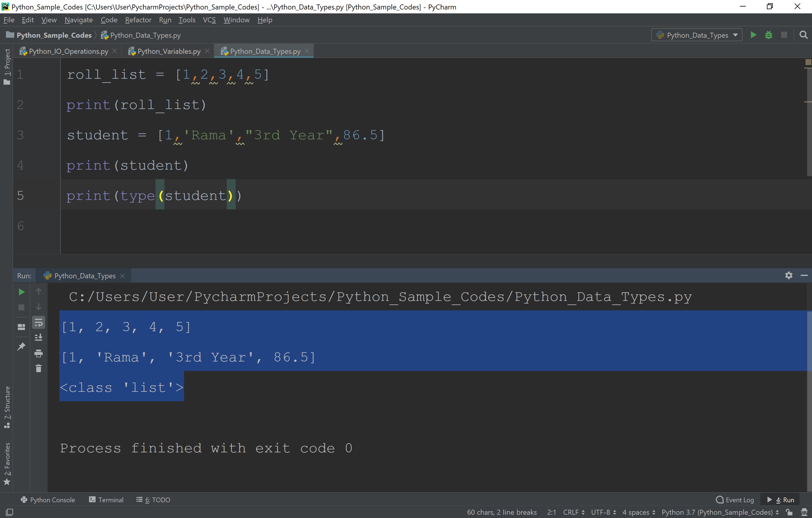Start debugging with the bug icon
Screen dimensions: 812x518
click(768, 35)
